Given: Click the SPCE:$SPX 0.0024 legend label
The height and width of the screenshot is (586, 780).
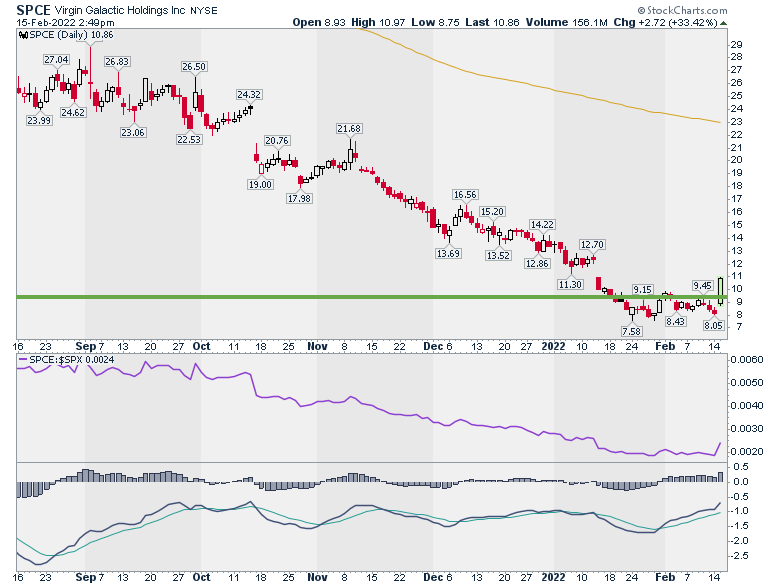Looking at the screenshot, I should (72, 360).
